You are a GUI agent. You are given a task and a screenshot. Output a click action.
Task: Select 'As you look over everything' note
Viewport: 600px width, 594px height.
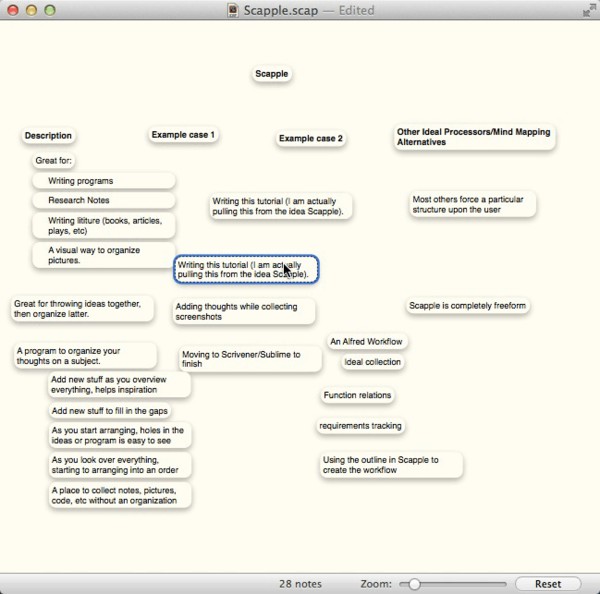tap(120, 465)
